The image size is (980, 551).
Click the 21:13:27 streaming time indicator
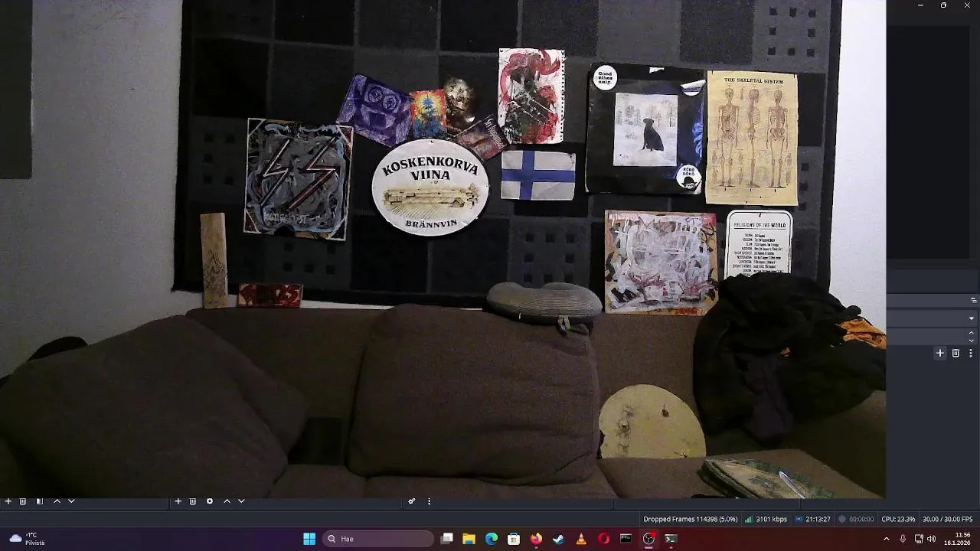click(x=812, y=519)
